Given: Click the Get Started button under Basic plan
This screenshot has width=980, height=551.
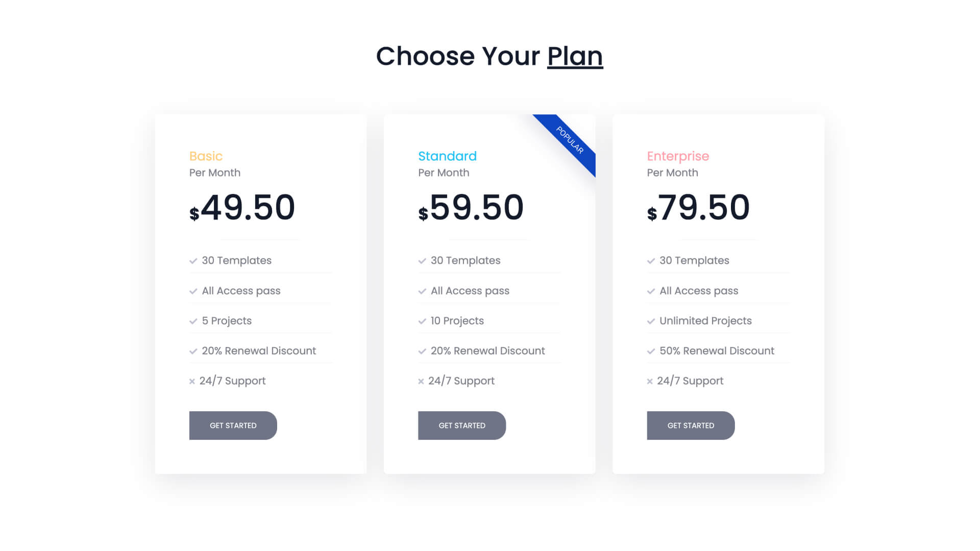Looking at the screenshot, I should (x=233, y=425).
